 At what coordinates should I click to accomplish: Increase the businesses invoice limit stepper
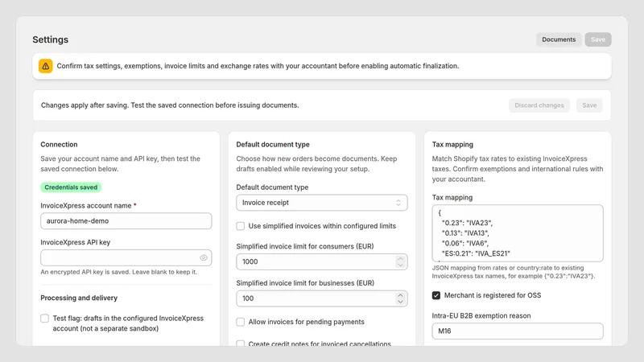pyautogui.click(x=400, y=295)
